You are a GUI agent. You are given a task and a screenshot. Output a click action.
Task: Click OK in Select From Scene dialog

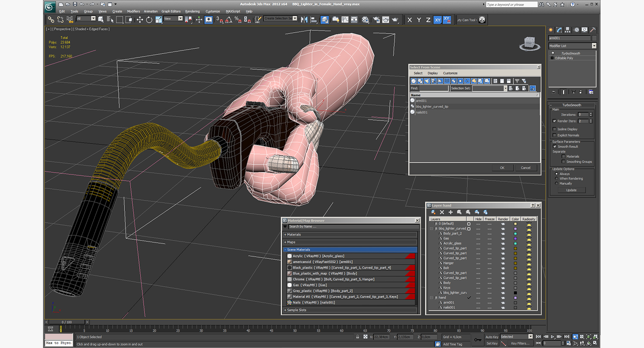[x=502, y=168]
